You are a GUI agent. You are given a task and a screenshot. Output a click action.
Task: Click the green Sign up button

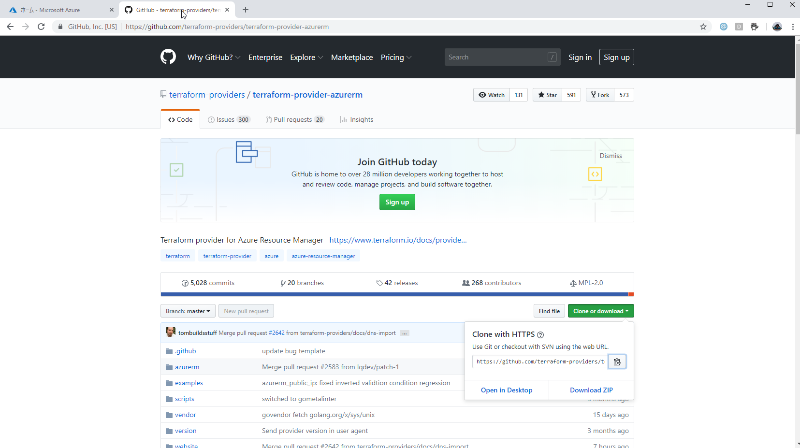pos(397,202)
